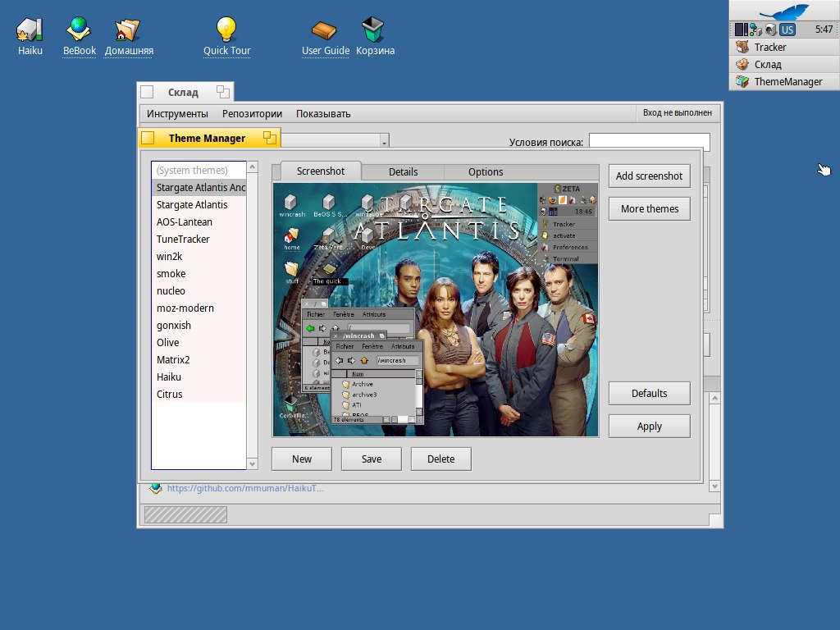This screenshot has height=630, width=840.
Task: Switch to ThemeManager in the Deskbar
Action: 784,81
